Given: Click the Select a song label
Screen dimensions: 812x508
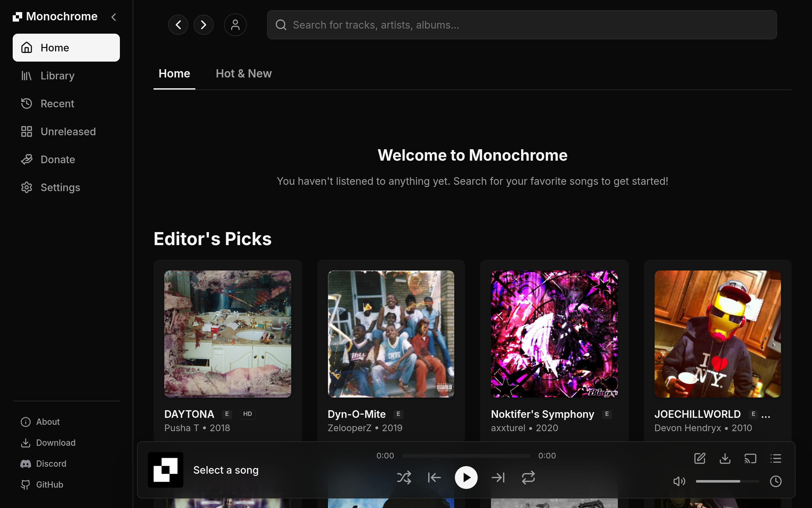Looking at the screenshot, I should pyautogui.click(x=226, y=470).
